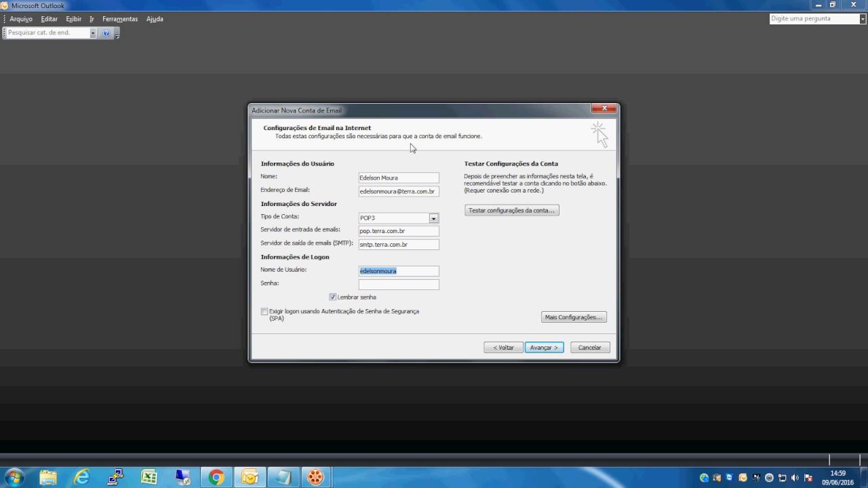Click the Pesquisar cat. de end. search box
The width and height of the screenshot is (868, 488).
[x=47, y=33]
